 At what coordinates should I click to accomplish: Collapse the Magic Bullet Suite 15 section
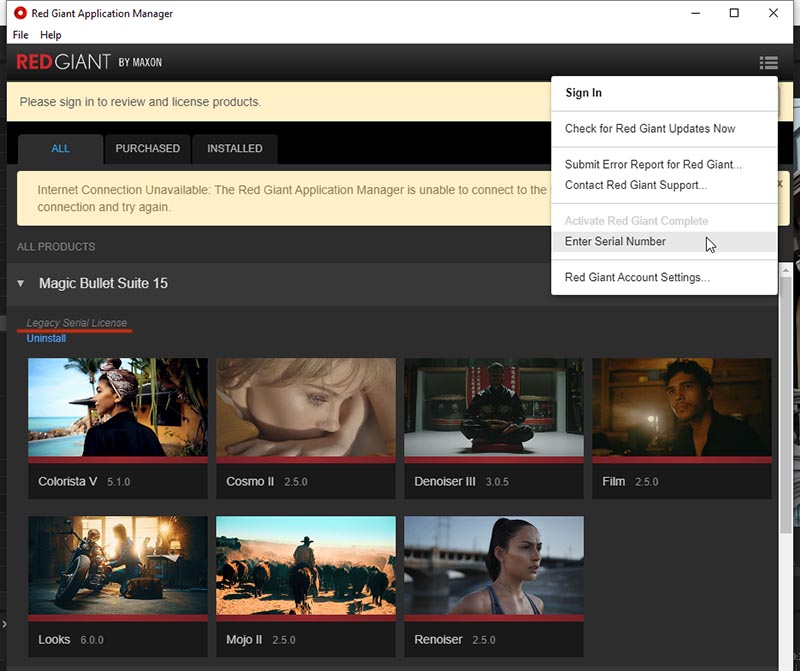pyautogui.click(x=20, y=283)
